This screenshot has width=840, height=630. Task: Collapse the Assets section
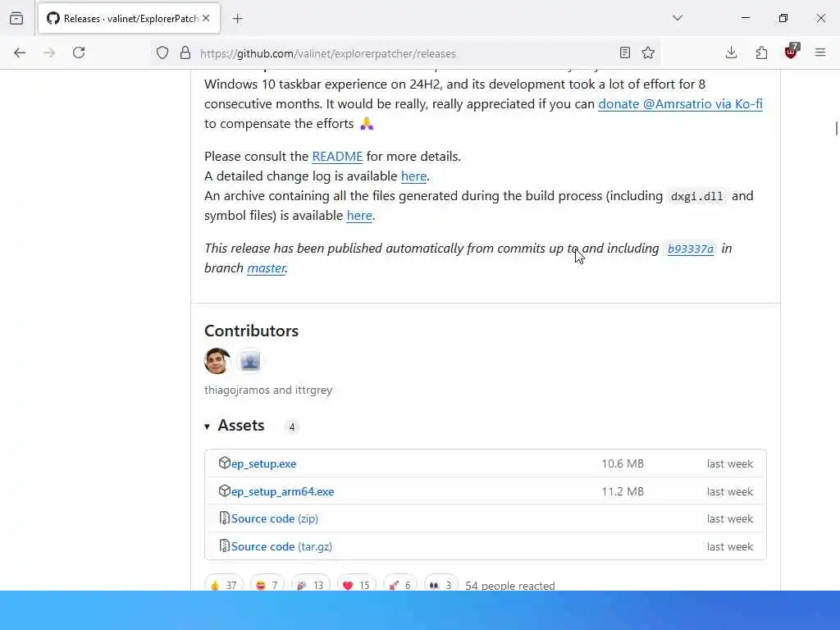[x=235, y=426]
